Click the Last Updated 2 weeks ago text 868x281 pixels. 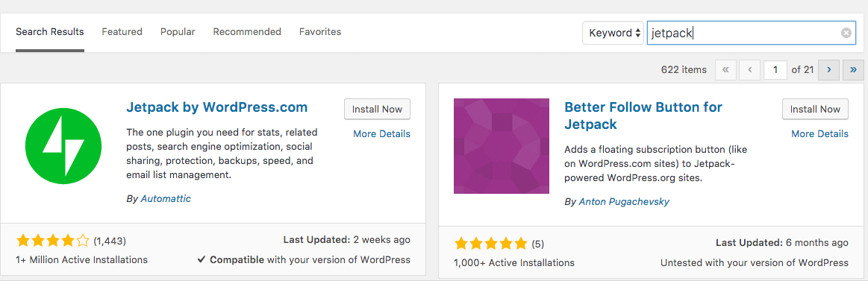tap(346, 240)
